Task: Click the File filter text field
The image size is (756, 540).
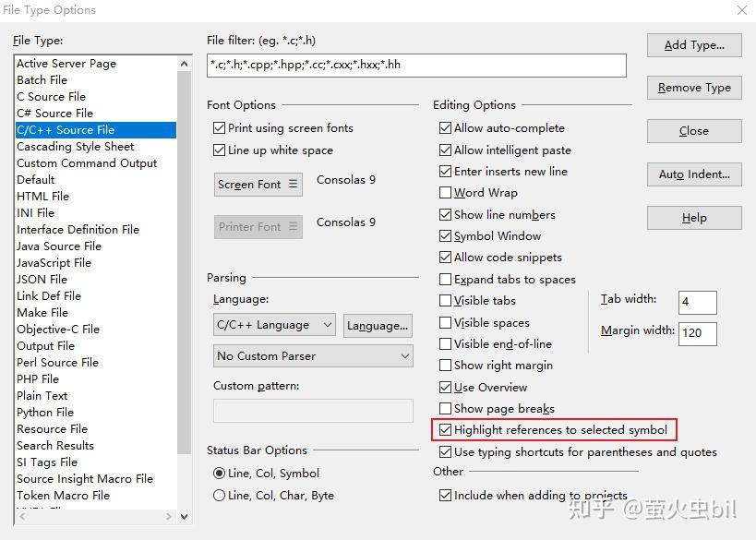Action: pos(416,66)
